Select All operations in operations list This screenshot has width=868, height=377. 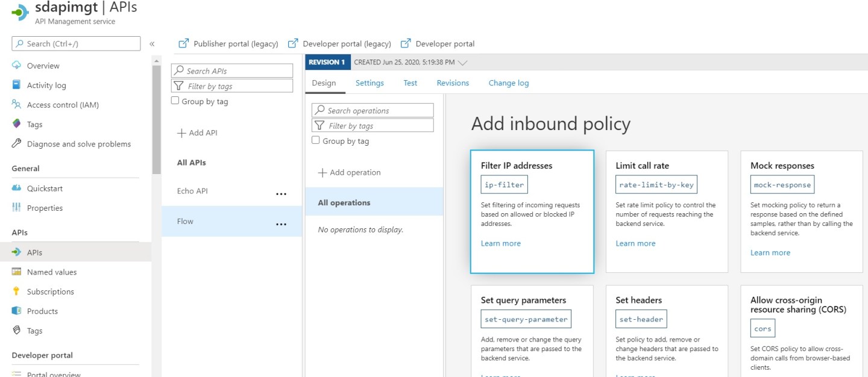click(374, 202)
